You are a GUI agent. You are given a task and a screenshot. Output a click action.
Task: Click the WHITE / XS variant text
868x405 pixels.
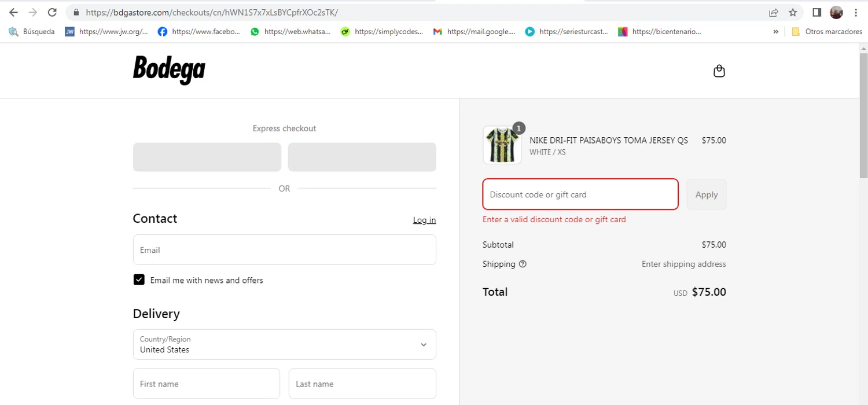[x=547, y=152]
